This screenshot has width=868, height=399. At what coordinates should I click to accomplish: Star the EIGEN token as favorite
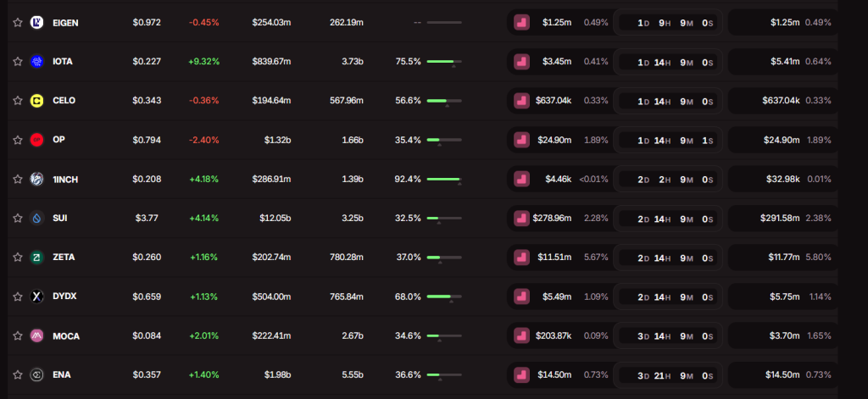pyautogui.click(x=18, y=23)
